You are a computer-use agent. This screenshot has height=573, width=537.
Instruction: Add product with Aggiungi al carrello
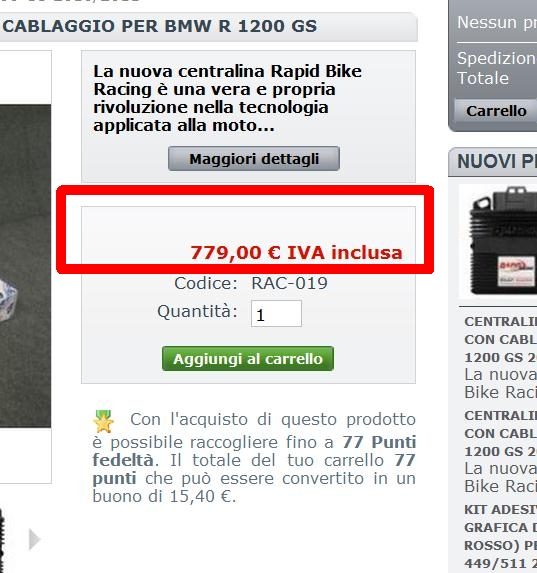(x=248, y=358)
